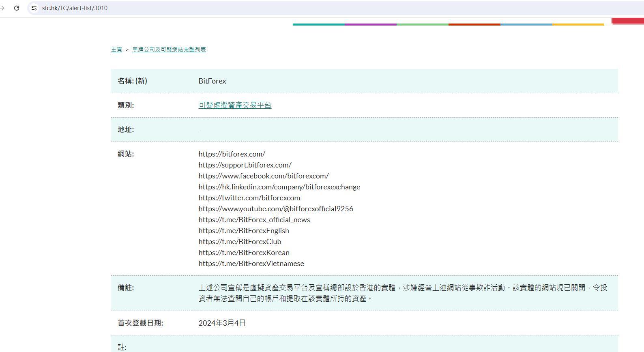The height and width of the screenshot is (352, 644).
Task: Open 無牌公司及可疑網站完整列表 breadcrumb link
Action: (x=169, y=49)
